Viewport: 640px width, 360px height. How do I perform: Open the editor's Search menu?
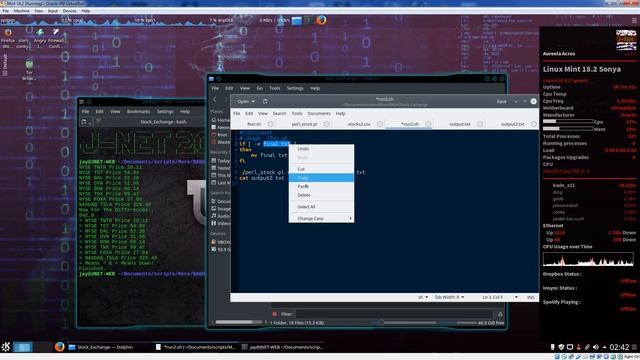tap(279, 113)
